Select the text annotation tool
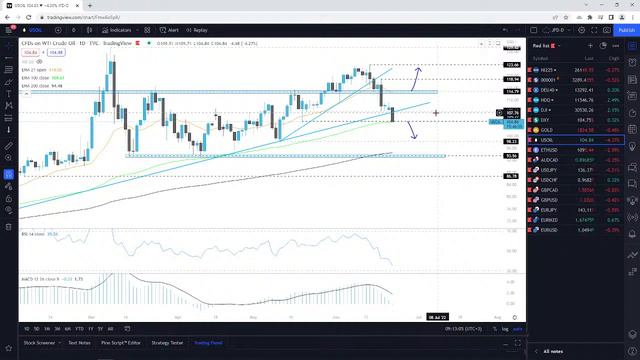The image size is (640, 360). (x=9, y=94)
